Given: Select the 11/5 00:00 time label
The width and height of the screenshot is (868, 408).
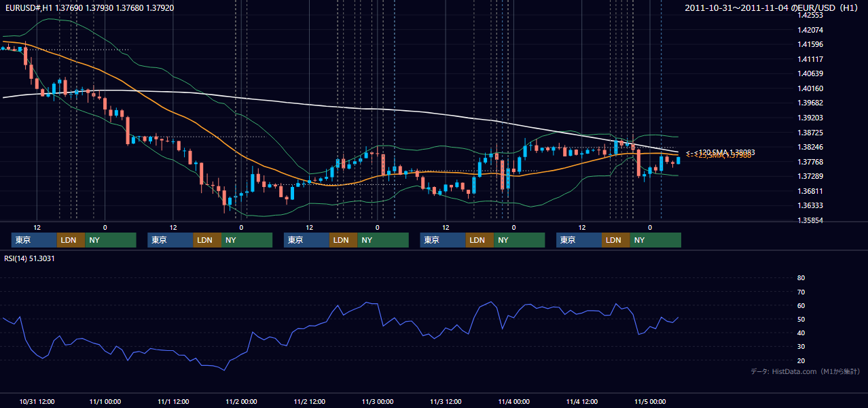Looking at the screenshot, I should pyautogui.click(x=651, y=401).
